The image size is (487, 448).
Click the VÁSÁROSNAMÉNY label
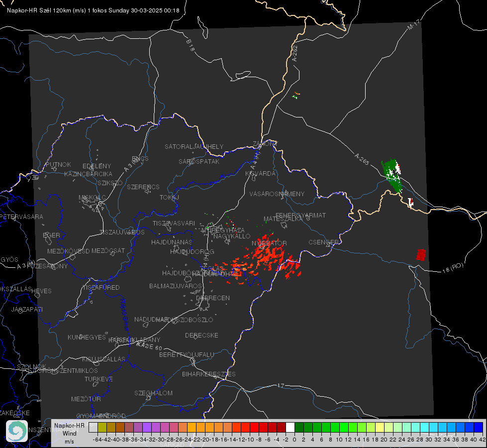tap(277, 194)
